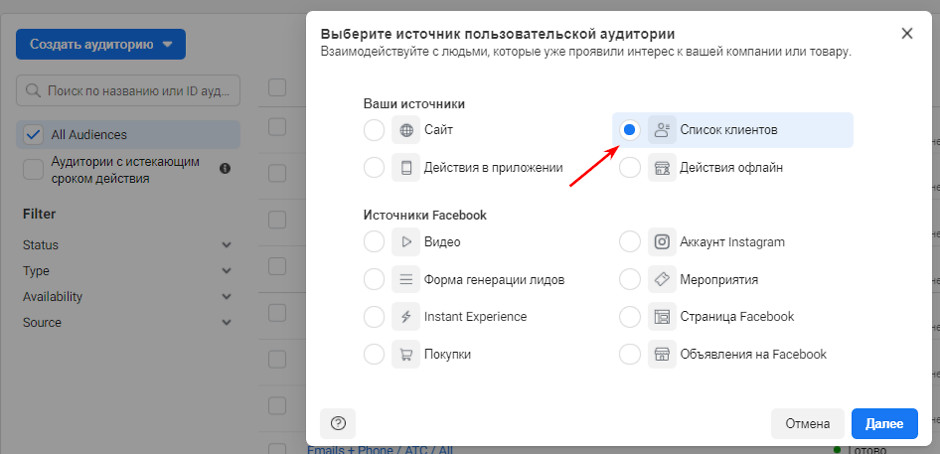This screenshot has height=454, width=940.
Task: Select the Мероприятия radio button
Action: (629, 279)
